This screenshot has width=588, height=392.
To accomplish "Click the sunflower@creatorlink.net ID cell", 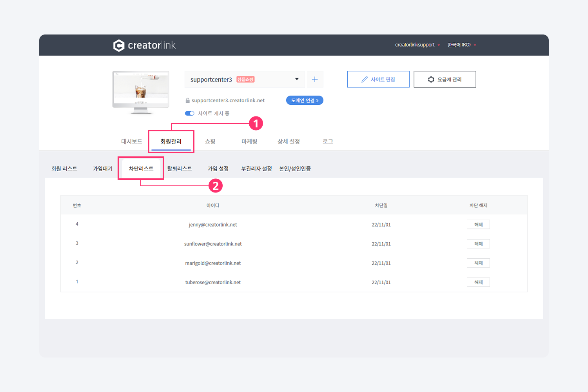I will (x=213, y=244).
